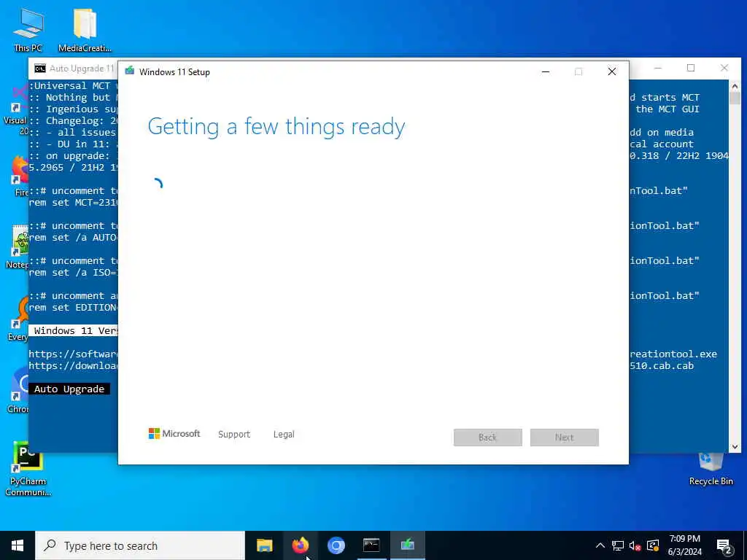
Task: Open the Recycle Bin desktop icon
Action: tap(711, 469)
